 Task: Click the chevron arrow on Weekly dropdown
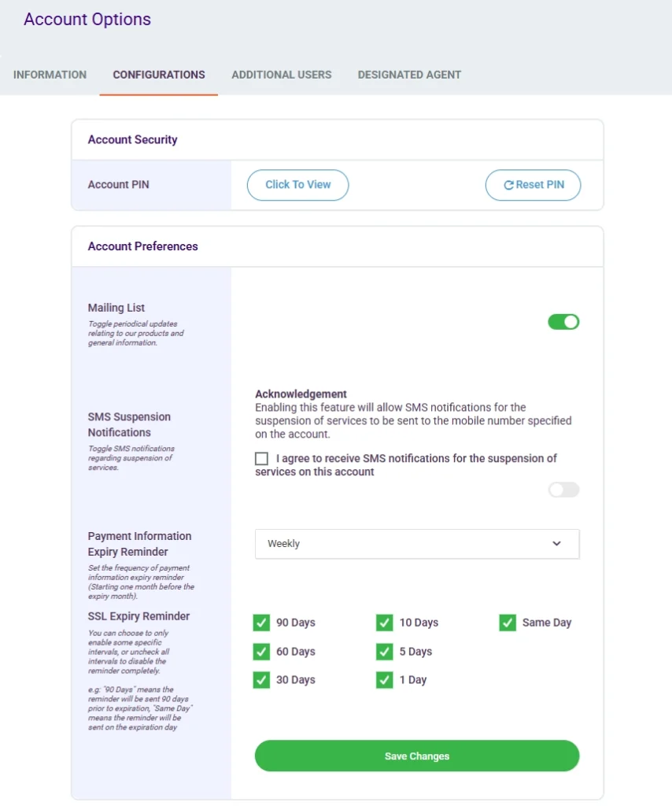point(556,544)
